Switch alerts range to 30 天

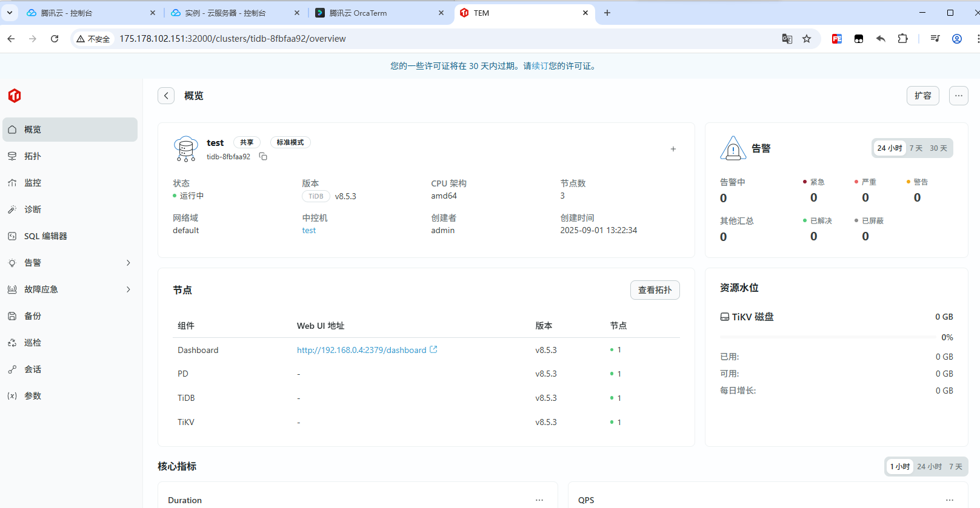tap(938, 148)
